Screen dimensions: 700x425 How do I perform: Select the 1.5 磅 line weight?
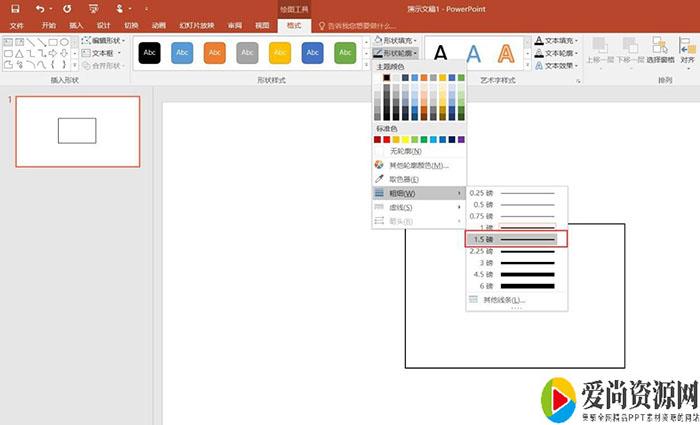(x=516, y=240)
